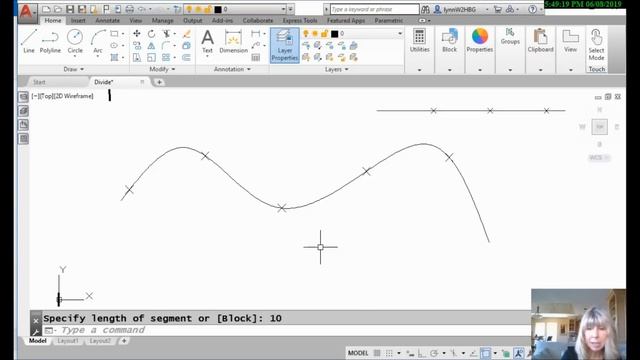Select the Rectangle draw tool
This screenshot has height=360, width=640.
114,33
